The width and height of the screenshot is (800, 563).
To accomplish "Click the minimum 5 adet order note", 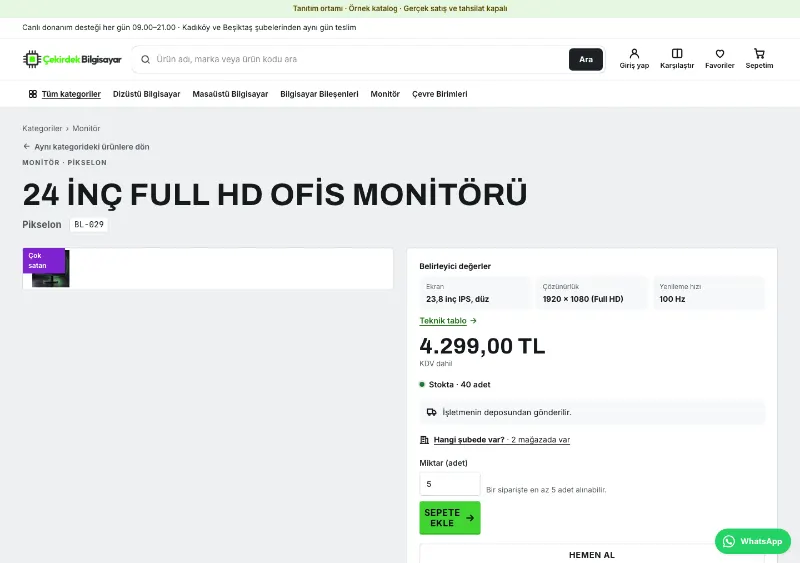I will click(x=546, y=489).
